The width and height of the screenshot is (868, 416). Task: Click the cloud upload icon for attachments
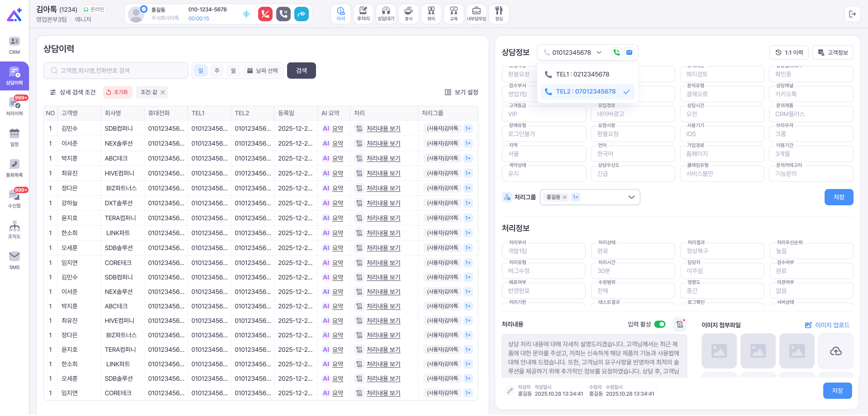[x=835, y=351]
